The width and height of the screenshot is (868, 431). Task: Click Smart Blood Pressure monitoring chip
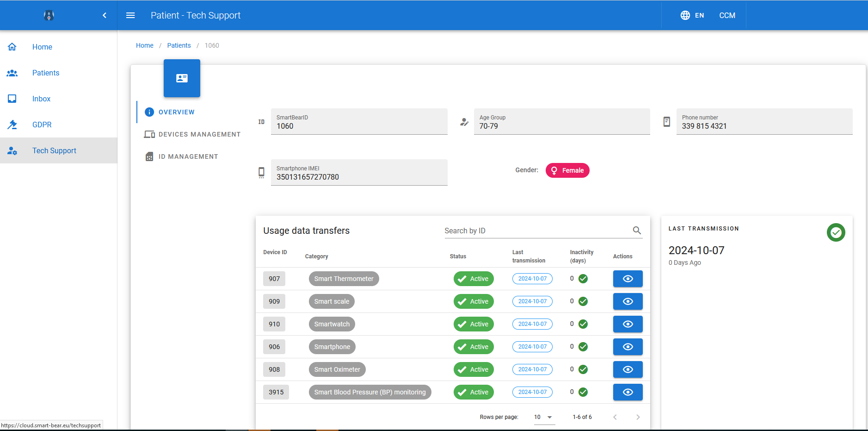click(370, 392)
